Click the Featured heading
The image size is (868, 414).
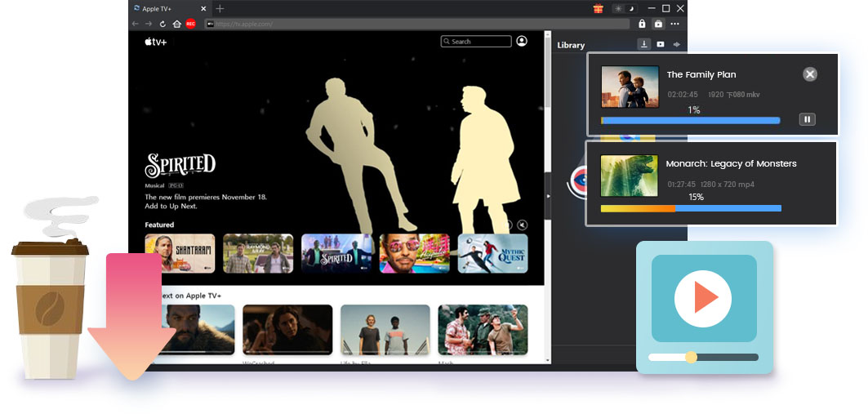[159, 225]
